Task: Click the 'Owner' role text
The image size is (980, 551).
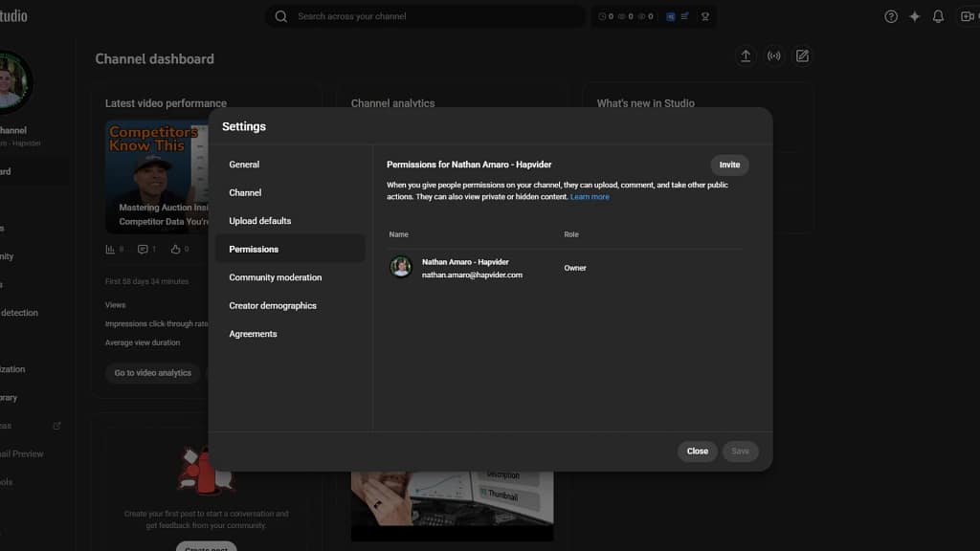Action: pyautogui.click(x=575, y=268)
